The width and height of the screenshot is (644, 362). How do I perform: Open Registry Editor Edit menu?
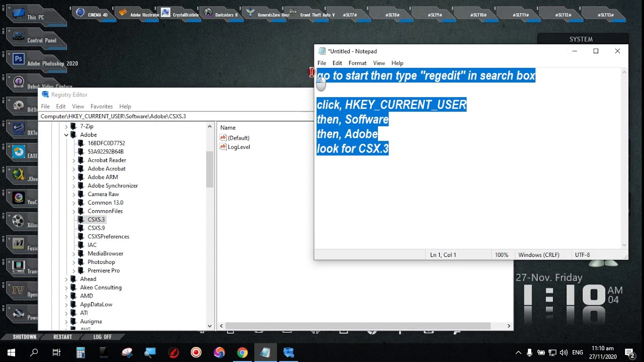[61, 107]
